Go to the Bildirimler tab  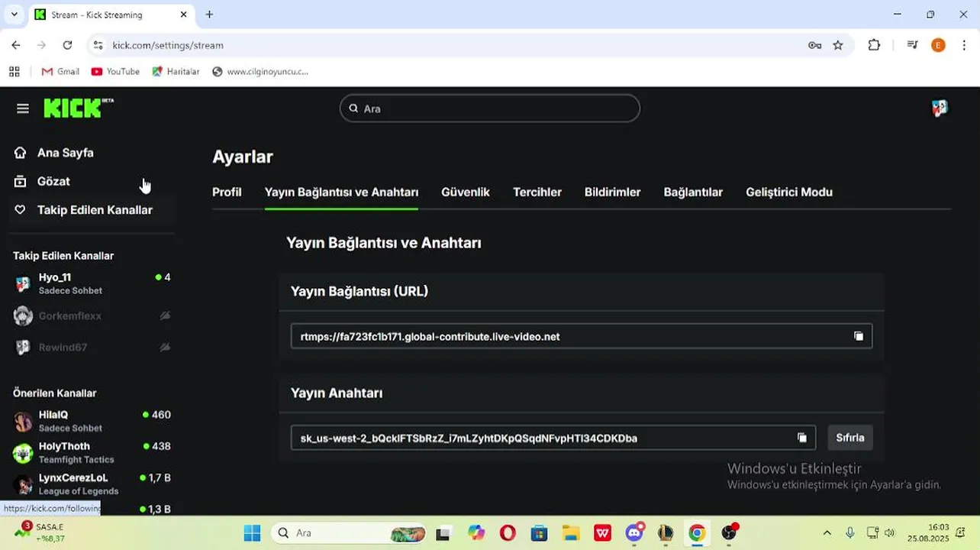pos(613,192)
